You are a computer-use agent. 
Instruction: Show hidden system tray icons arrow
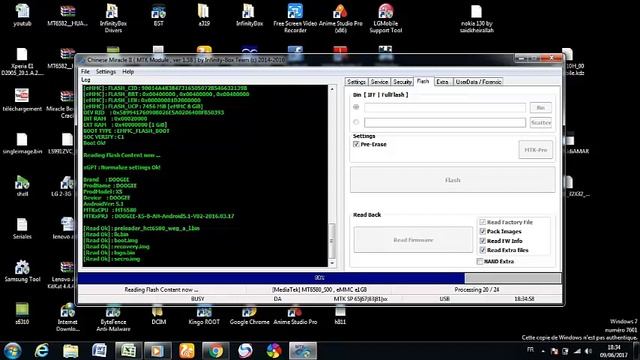(x=543, y=351)
